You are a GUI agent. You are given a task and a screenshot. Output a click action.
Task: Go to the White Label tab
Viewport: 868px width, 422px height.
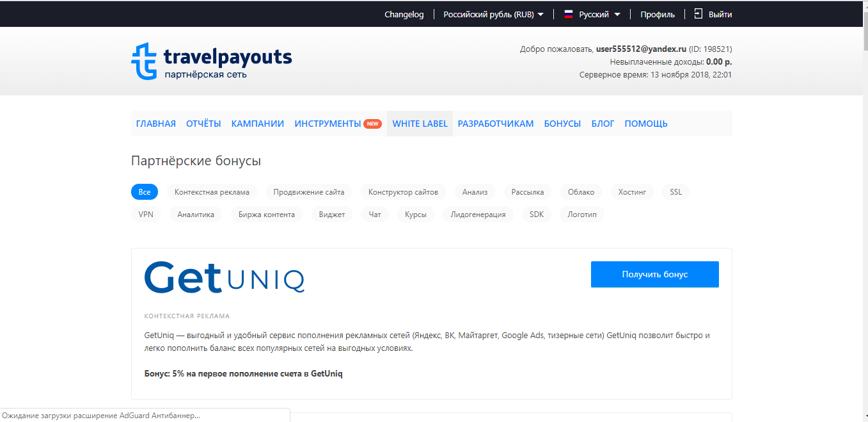click(420, 124)
